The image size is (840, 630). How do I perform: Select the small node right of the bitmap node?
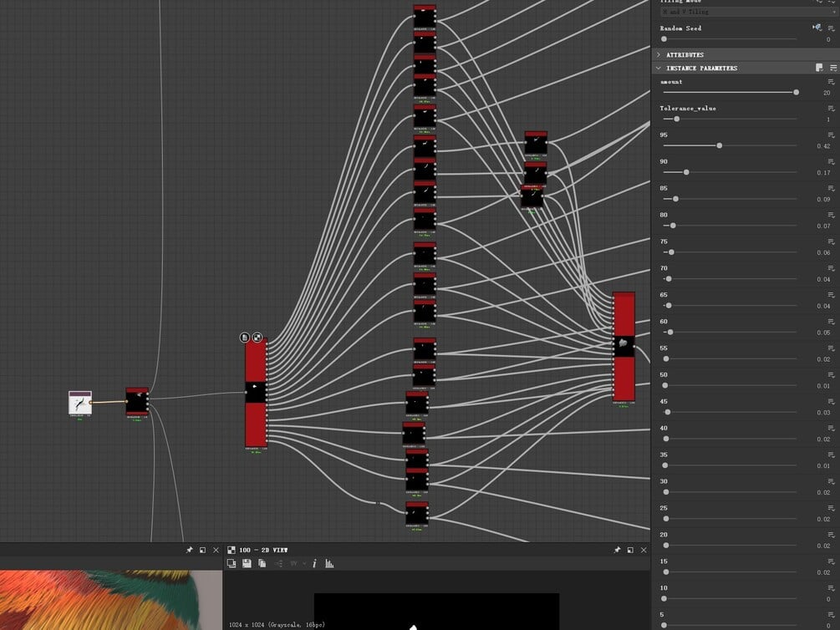137,401
